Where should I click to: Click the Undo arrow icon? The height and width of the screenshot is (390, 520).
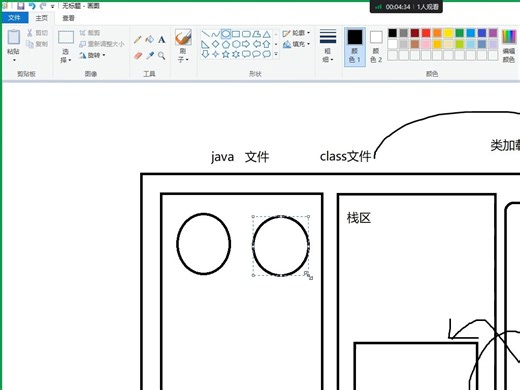pyautogui.click(x=32, y=6)
